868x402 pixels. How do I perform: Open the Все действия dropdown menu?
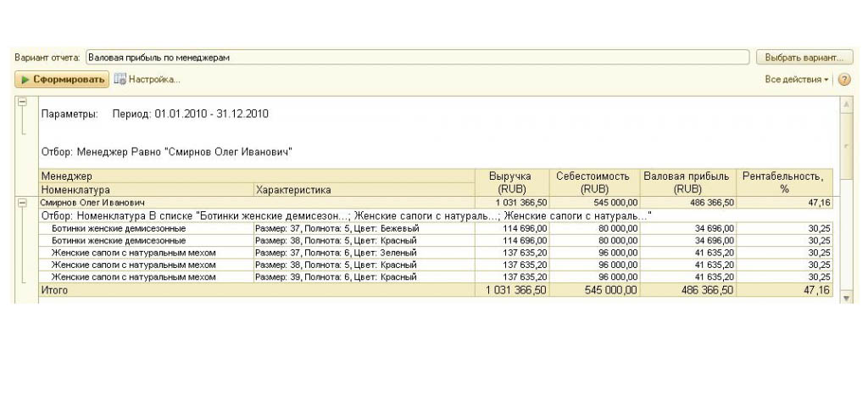[796, 80]
